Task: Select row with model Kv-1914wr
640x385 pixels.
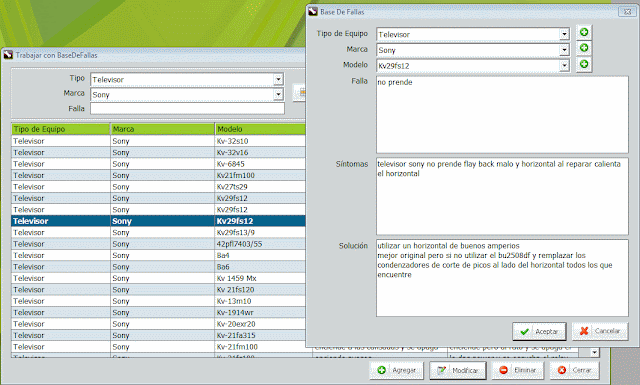Action: point(158,312)
